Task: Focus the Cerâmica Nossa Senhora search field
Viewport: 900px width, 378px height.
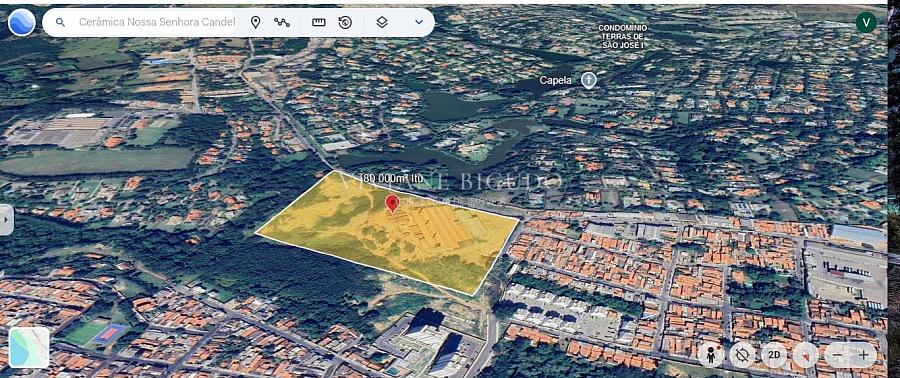Action: (157, 22)
